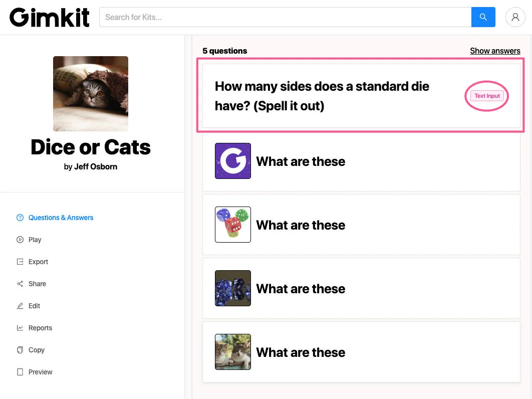The image size is (532, 399).
Task: Select the Edit pencil icon
Action: [x=20, y=306]
